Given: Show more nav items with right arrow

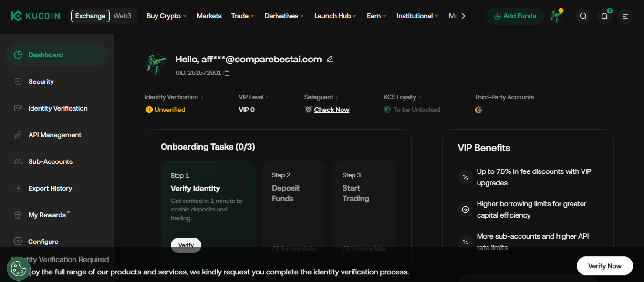Looking at the screenshot, I should click(463, 16).
